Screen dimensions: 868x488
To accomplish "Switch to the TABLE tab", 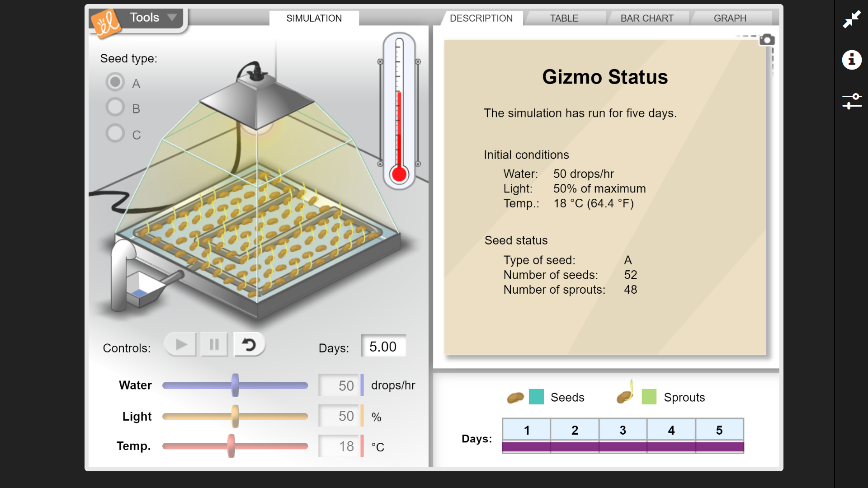I will point(564,19).
